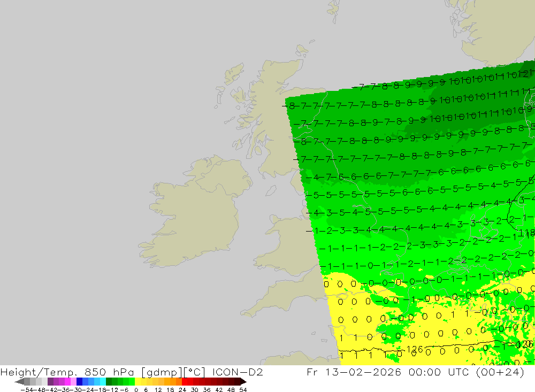Image resolution: width=535 pixels, height=392 pixels.
Task: Click the "850 hPa" pressure level label
Action: 109,372
